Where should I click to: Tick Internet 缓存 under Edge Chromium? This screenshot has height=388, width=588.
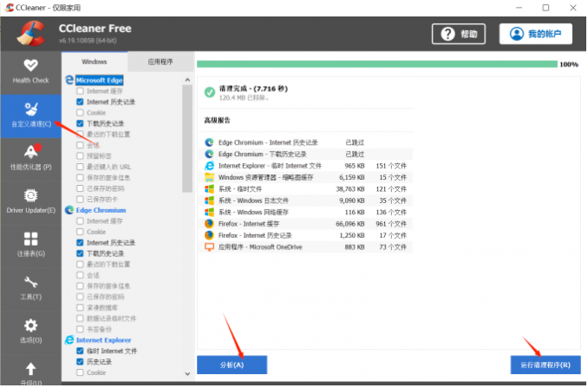pyautogui.click(x=80, y=221)
